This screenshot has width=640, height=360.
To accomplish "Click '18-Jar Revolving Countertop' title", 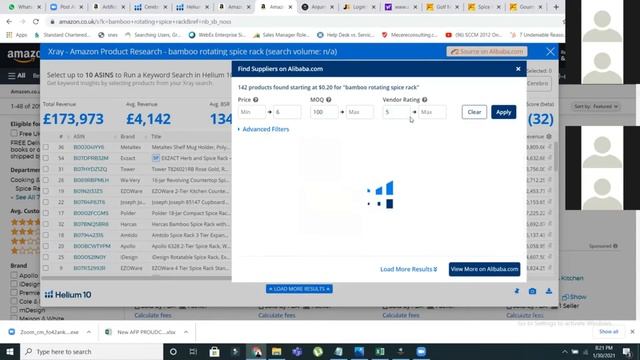I will click(x=190, y=180).
